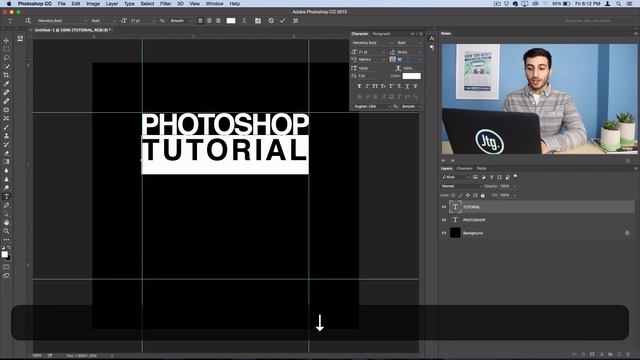
Task: Open the English: USA language dropdown
Action: 371,107
